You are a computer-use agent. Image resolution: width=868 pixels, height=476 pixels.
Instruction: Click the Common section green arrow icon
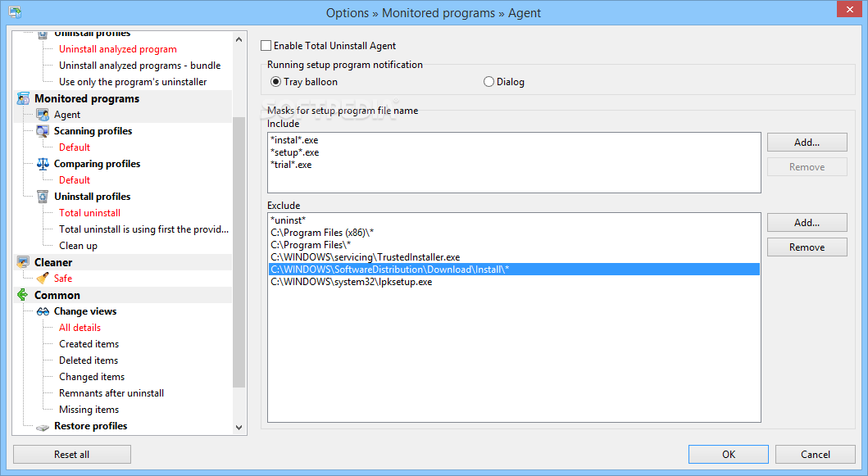[x=23, y=295]
